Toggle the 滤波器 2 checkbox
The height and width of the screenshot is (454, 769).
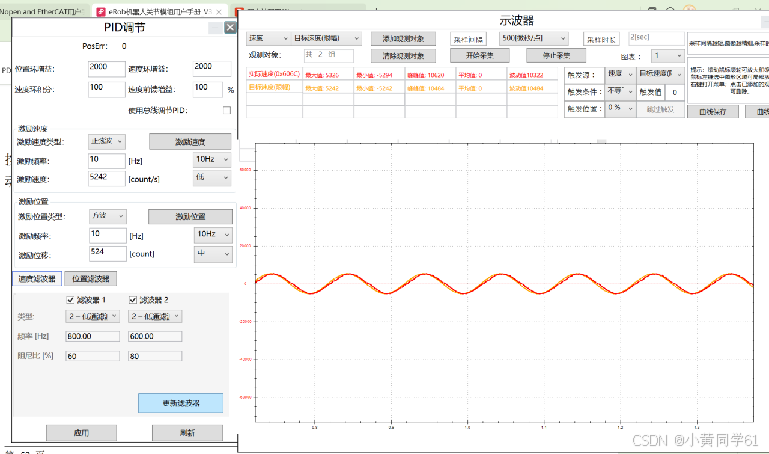pyautogui.click(x=133, y=300)
